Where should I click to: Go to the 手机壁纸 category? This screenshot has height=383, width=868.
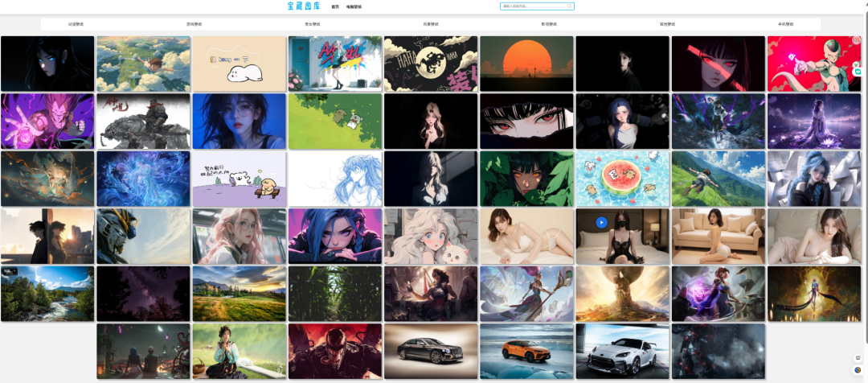click(x=785, y=24)
